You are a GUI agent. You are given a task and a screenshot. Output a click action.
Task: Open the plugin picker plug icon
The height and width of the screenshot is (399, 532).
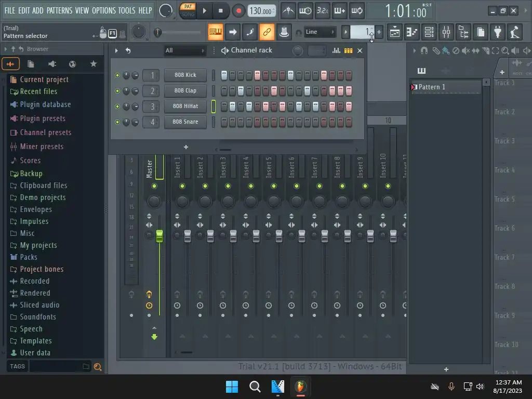coord(498,32)
